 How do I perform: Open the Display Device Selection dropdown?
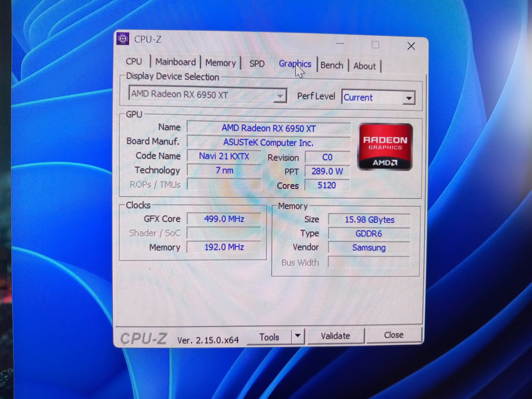click(280, 96)
